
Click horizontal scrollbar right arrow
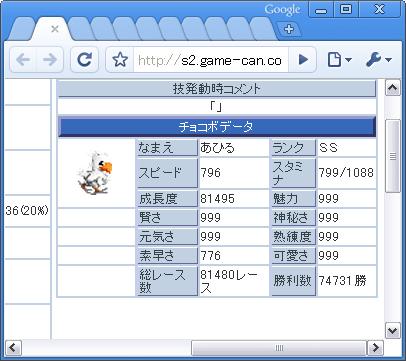(x=375, y=348)
